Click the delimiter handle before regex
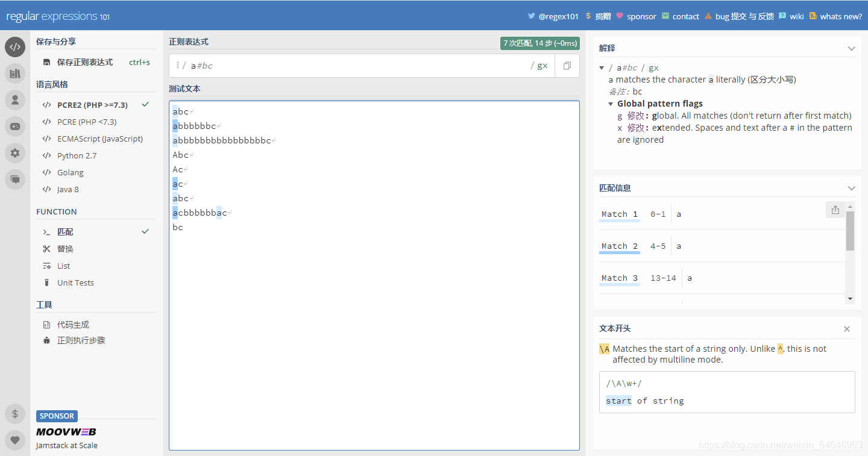Image resolution: width=868 pixels, height=456 pixels. tap(178, 66)
